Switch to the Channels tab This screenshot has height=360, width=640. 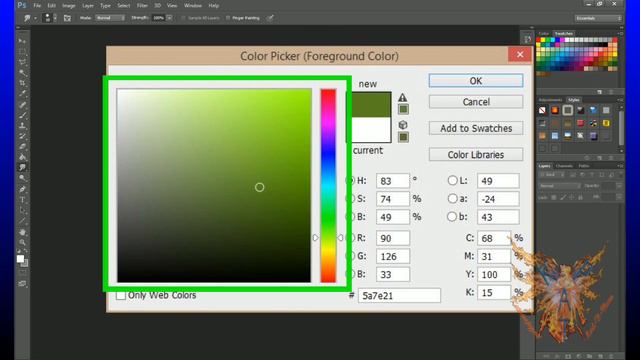(x=564, y=166)
